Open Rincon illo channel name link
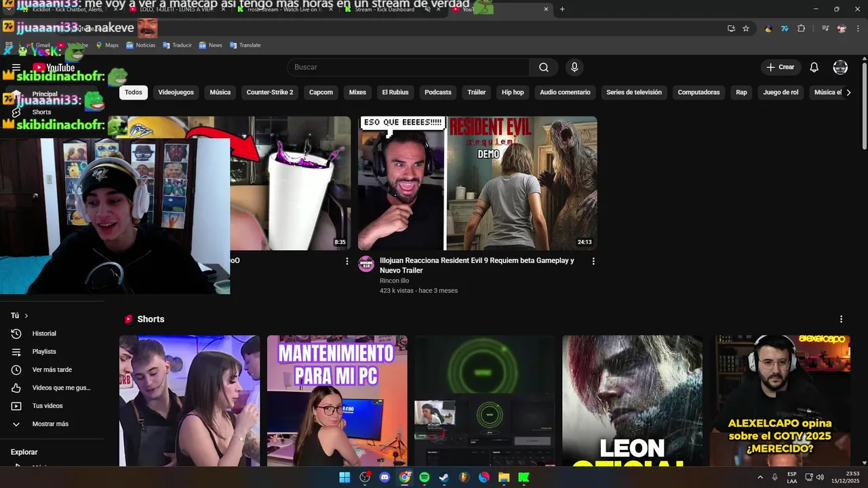The image size is (868, 488). coord(394,281)
